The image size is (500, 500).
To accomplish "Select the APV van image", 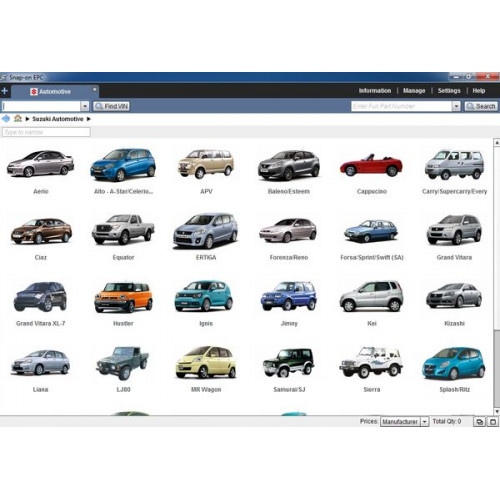I will (206, 164).
